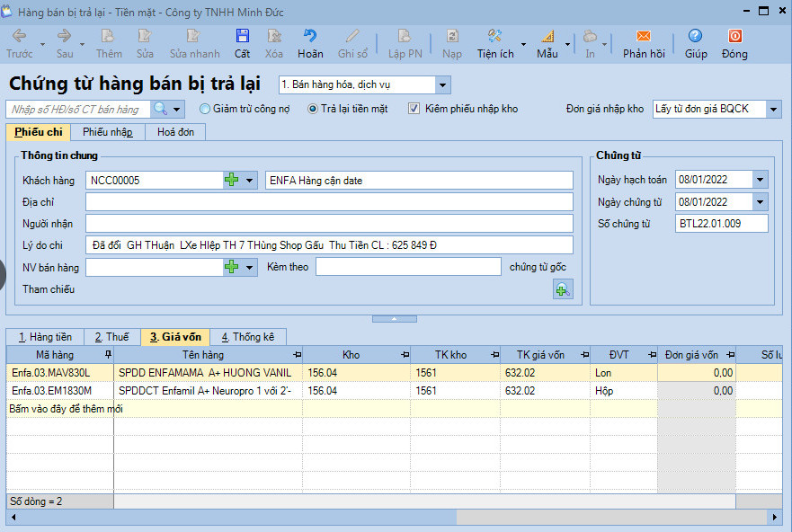Open the voucher type dropdown
This screenshot has width=792, height=532.
coord(442,85)
